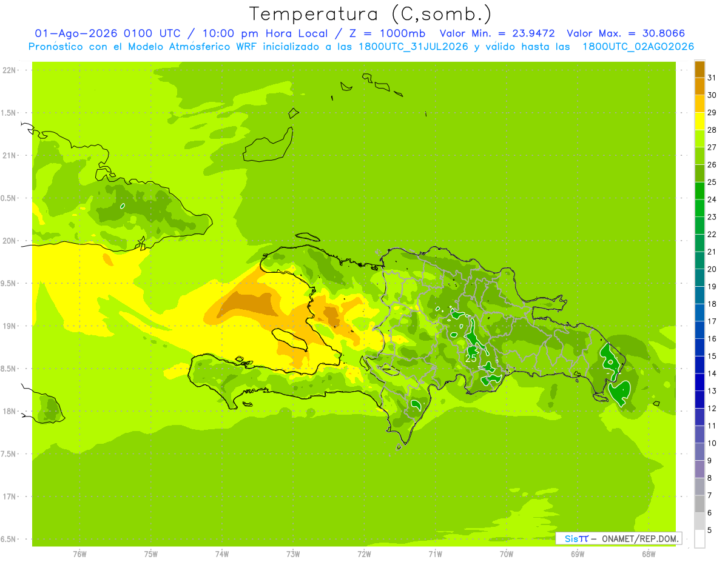The image size is (728, 562).
Task: Select the legend swatch between 29 and 30
Action: [x=699, y=104]
